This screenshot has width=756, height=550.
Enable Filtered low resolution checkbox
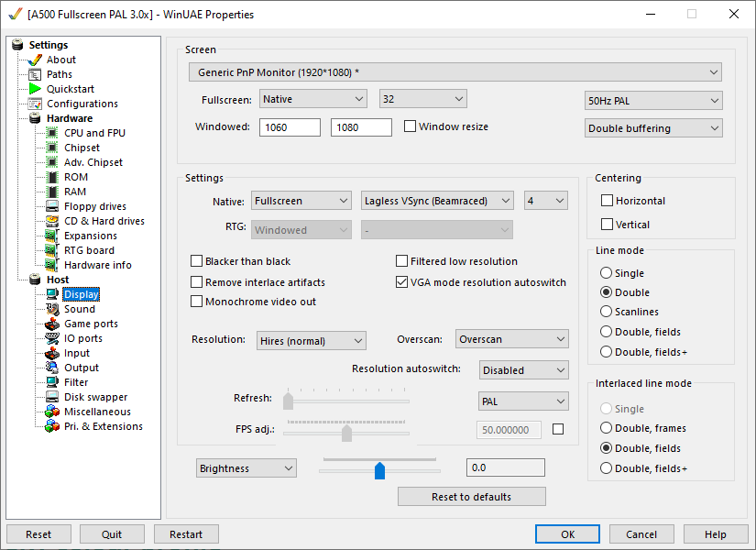401,261
